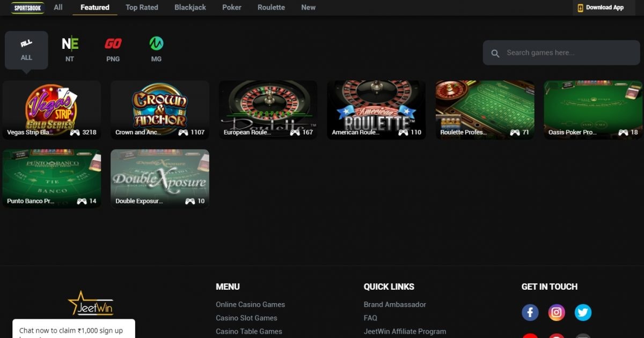The height and width of the screenshot is (338, 644).
Task: Switch to the Top Rated tab
Action: click(142, 8)
